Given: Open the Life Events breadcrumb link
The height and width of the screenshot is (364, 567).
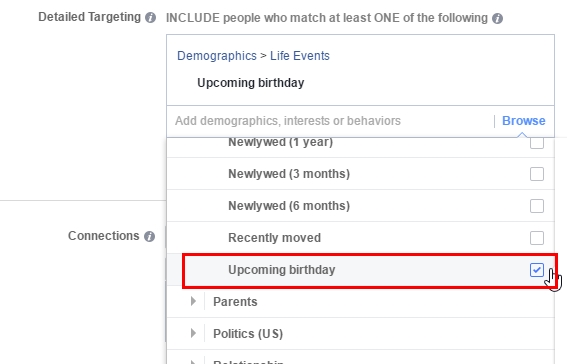Looking at the screenshot, I should tap(300, 56).
